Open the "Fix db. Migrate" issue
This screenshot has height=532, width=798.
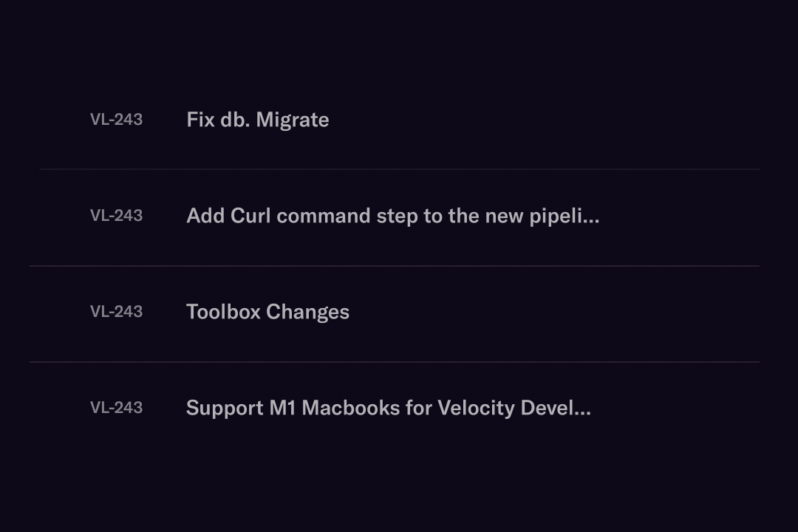click(257, 120)
